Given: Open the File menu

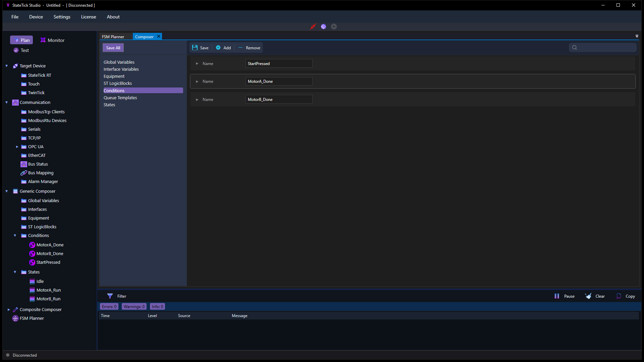Looking at the screenshot, I should pos(15,17).
